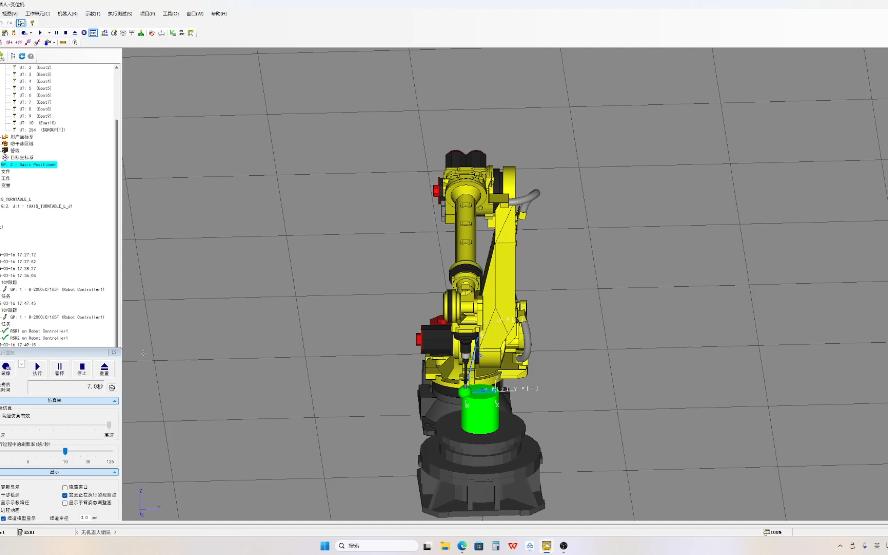Image resolution: width=888 pixels, height=555 pixels.
Task: Toggle the highlighted run panel toolbar icon
Action: (93, 33)
